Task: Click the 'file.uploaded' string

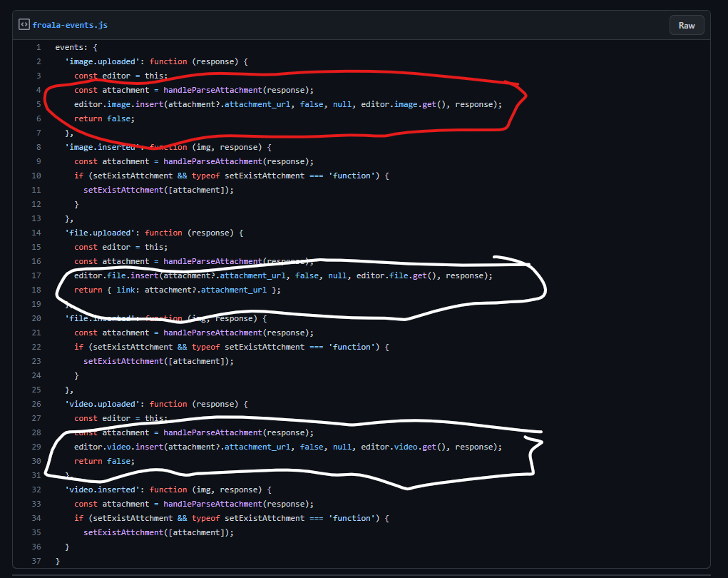Action: tap(100, 233)
